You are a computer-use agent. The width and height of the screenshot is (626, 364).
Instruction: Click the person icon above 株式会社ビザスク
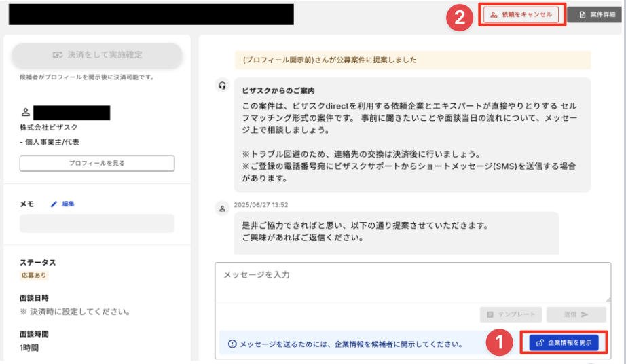(26, 113)
